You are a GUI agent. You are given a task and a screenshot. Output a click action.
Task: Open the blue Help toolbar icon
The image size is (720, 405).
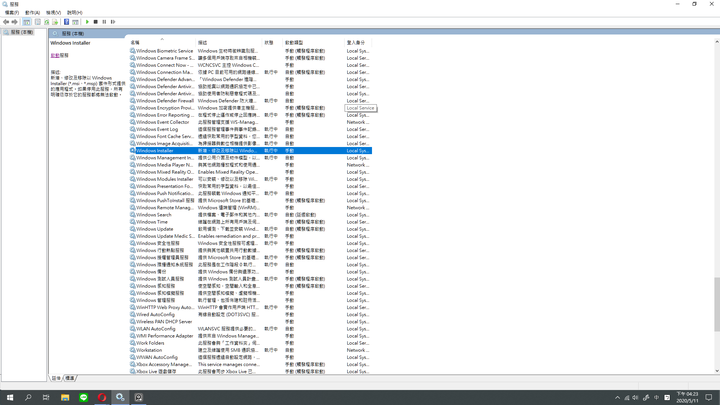tap(66, 22)
